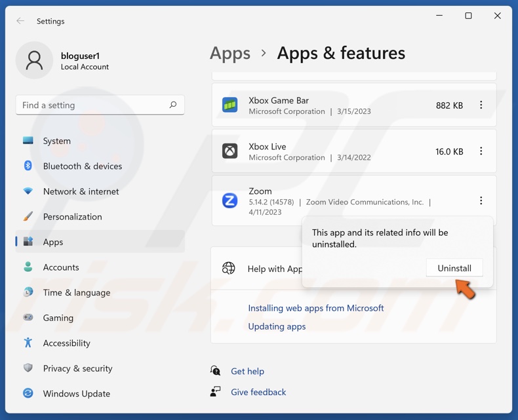Click the Zoom app icon
The height and width of the screenshot is (420, 518).
click(229, 200)
